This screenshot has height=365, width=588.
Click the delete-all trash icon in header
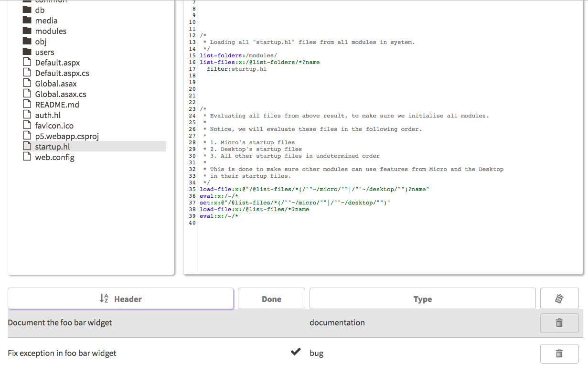[x=559, y=299]
